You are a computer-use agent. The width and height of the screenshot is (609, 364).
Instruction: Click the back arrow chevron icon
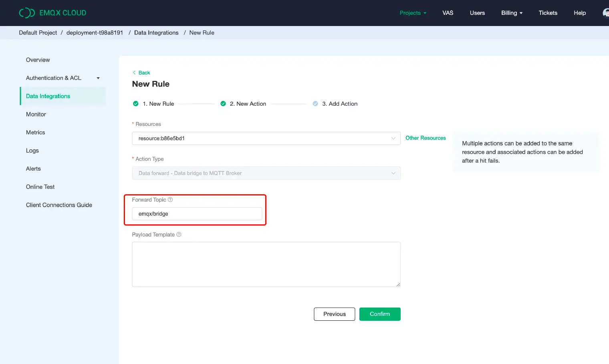coord(134,73)
